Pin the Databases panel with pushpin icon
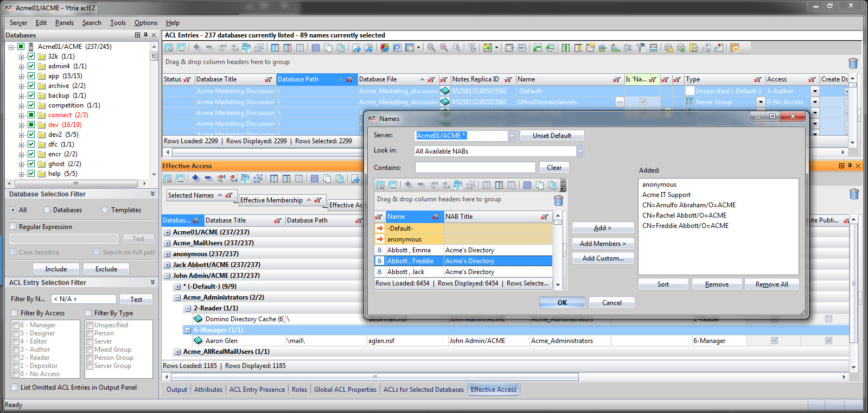This screenshot has width=868, height=413. tap(145, 35)
